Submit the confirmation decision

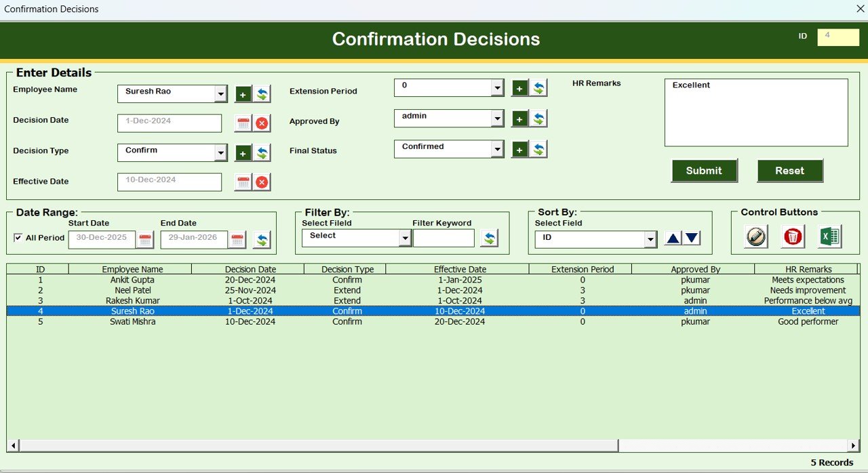click(705, 171)
